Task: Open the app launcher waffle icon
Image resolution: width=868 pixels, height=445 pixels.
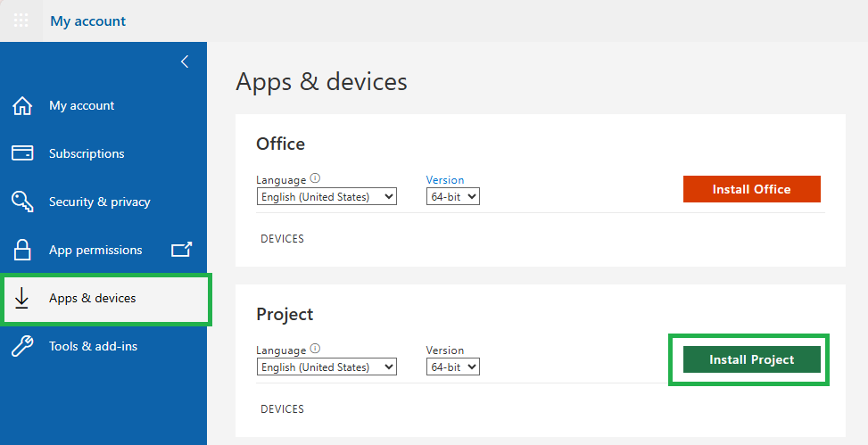Action: click(x=21, y=21)
